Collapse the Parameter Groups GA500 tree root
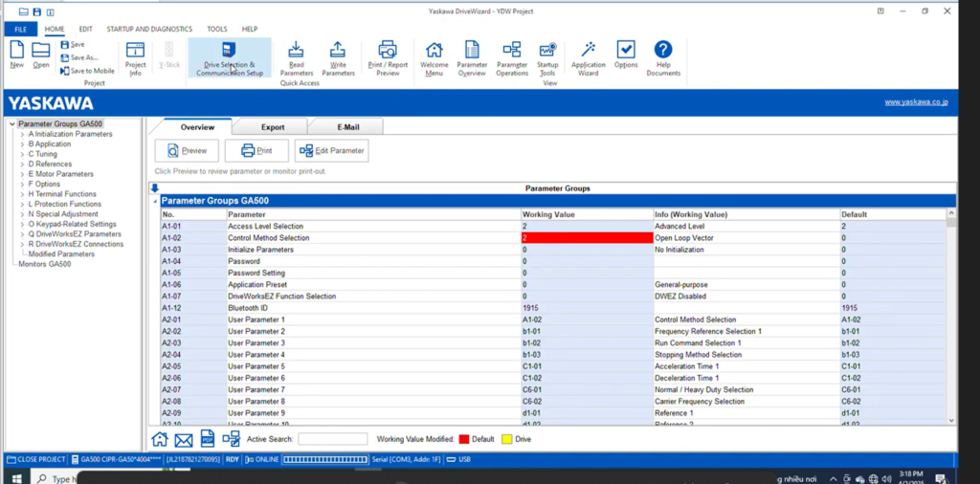The width and height of the screenshot is (980, 484). pyautogui.click(x=11, y=124)
